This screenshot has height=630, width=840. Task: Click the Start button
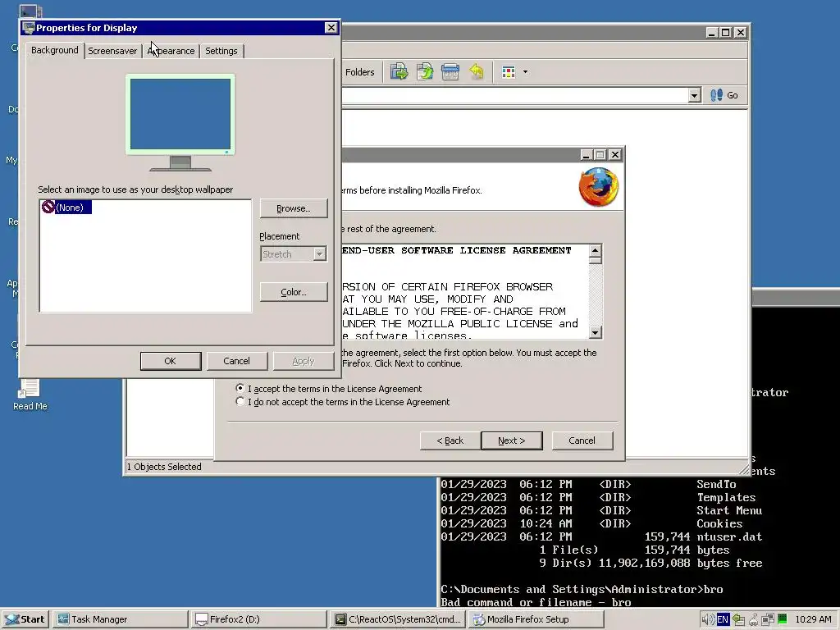[25, 619]
